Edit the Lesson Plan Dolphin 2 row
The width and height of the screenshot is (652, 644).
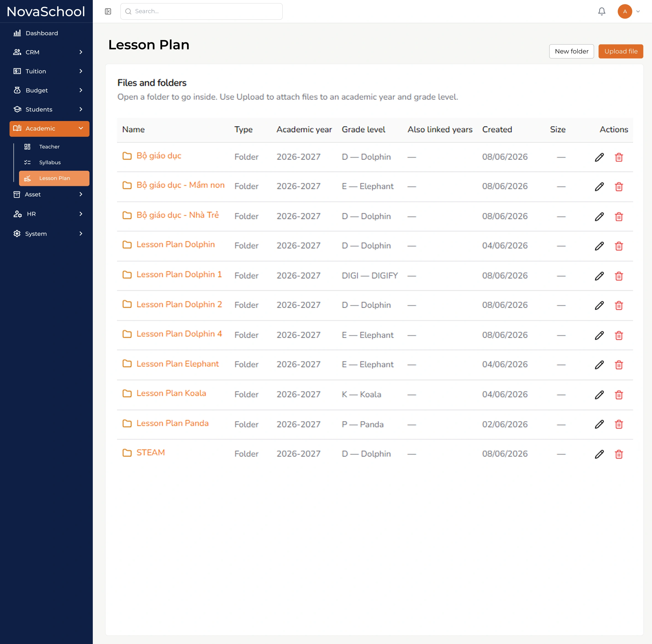pos(599,306)
